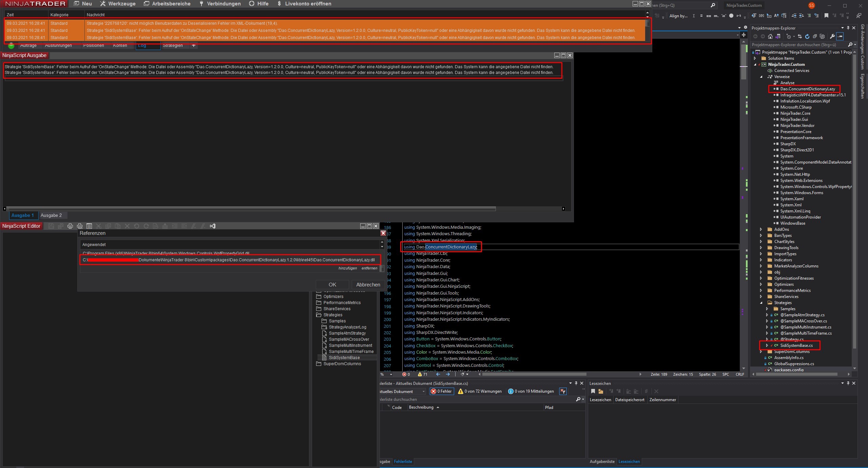The image size is (868, 468).
Task: Switch to the Ausgabe 2 tab
Action: pyautogui.click(x=51, y=216)
